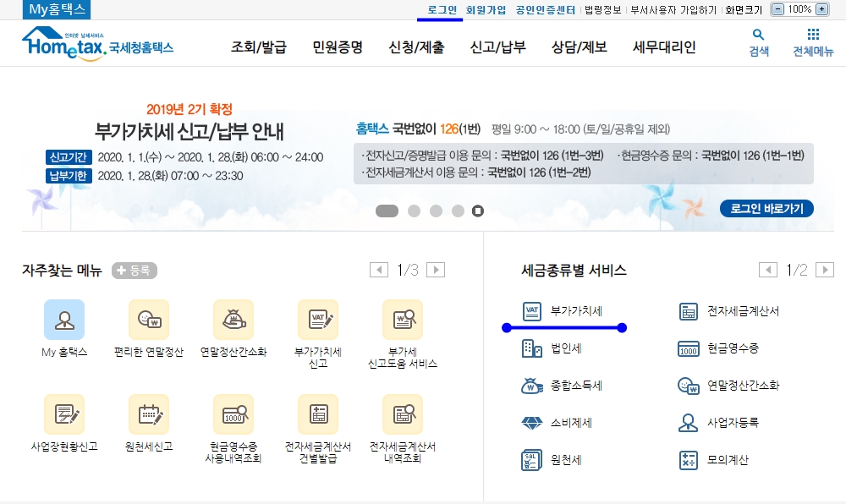846x504 pixels.
Task: Go to next page of 자주찾는 메뉴
Action: pyautogui.click(x=436, y=270)
